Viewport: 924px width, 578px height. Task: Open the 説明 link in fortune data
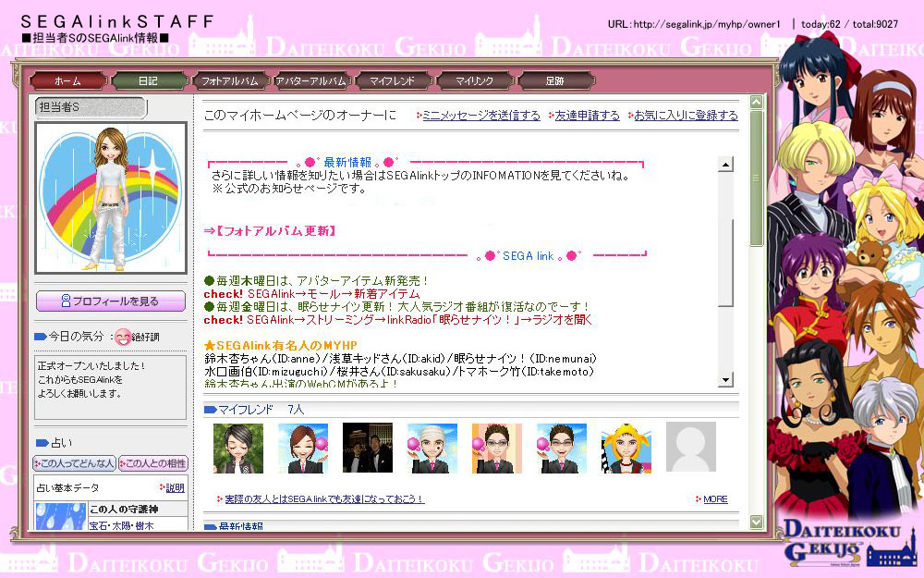pyautogui.click(x=174, y=487)
